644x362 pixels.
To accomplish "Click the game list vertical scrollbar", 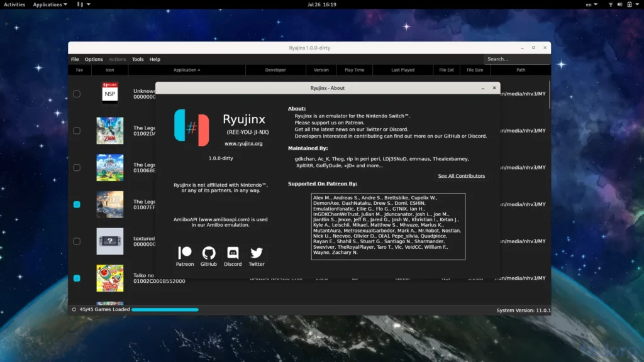I will (550, 94).
